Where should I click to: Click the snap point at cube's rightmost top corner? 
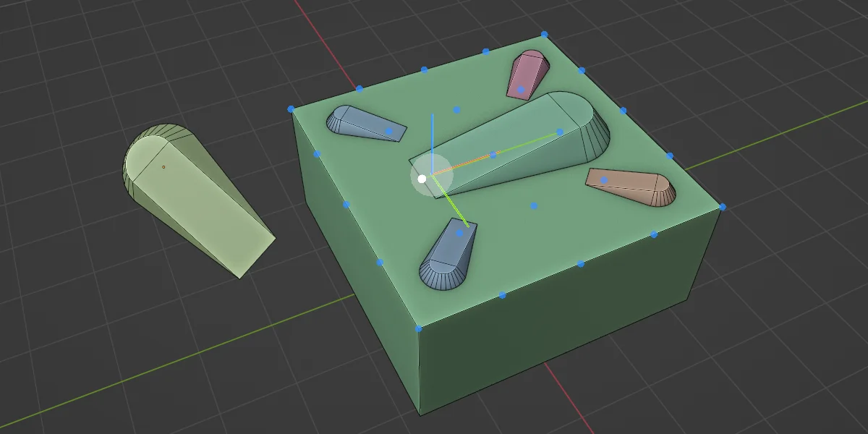tap(722, 207)
